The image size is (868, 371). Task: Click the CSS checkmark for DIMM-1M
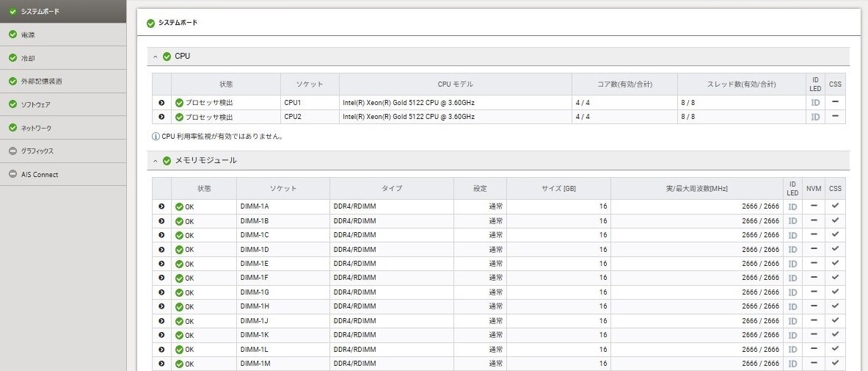coord(835,363)
